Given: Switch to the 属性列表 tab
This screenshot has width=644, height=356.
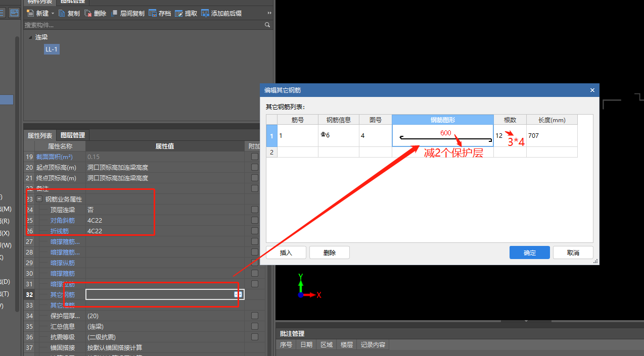Looking at the screenshot, I should (40, 135).
